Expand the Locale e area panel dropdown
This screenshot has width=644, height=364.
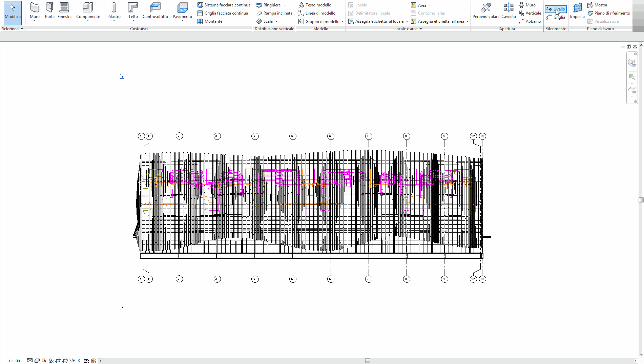[x=421, y=29]
